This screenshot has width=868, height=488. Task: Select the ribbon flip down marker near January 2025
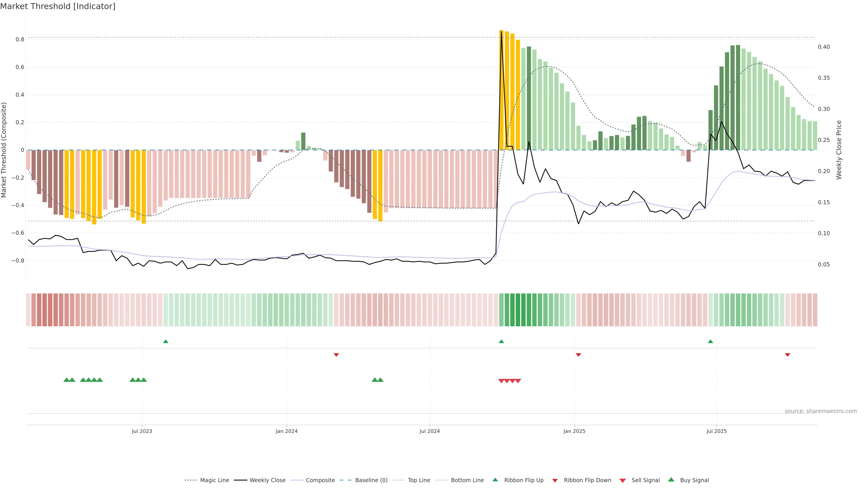point(578,355)
